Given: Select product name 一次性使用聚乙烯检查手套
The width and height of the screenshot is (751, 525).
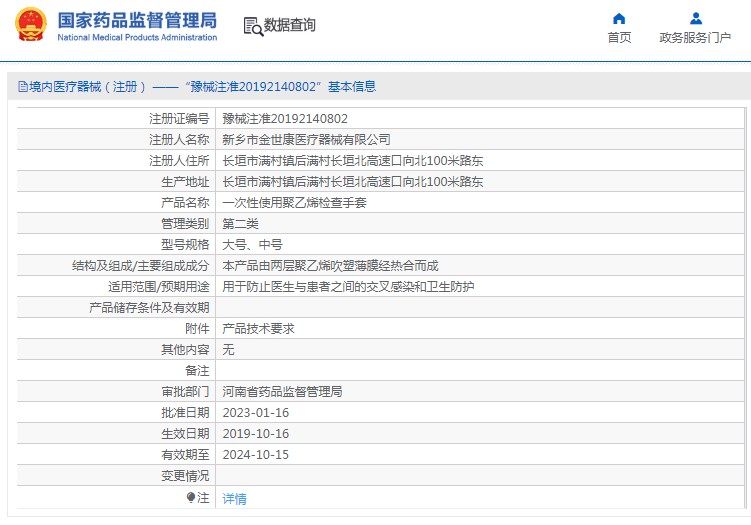Looking at the screenshot, I should click(x=295, y=203).
